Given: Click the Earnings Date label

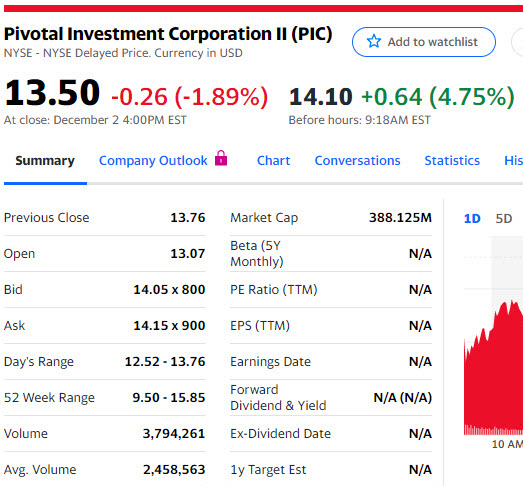Looking at the screenshot, I should (x=271, y=362).
